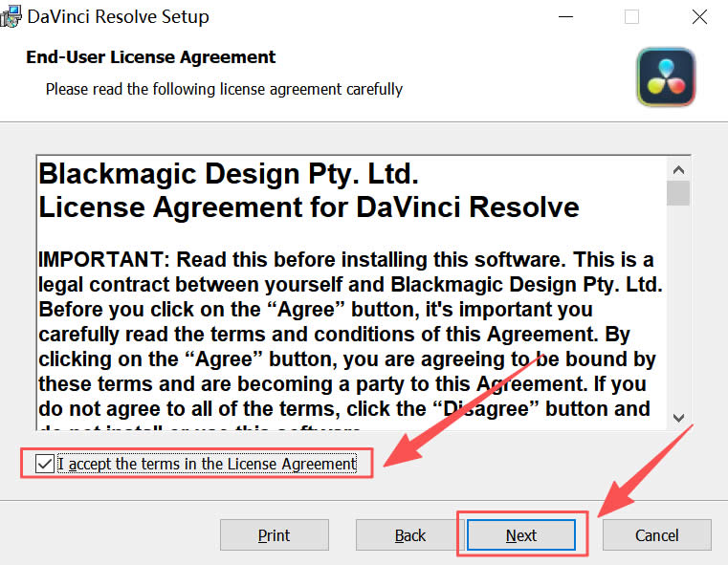Click the Back button

tap(409, 534)
